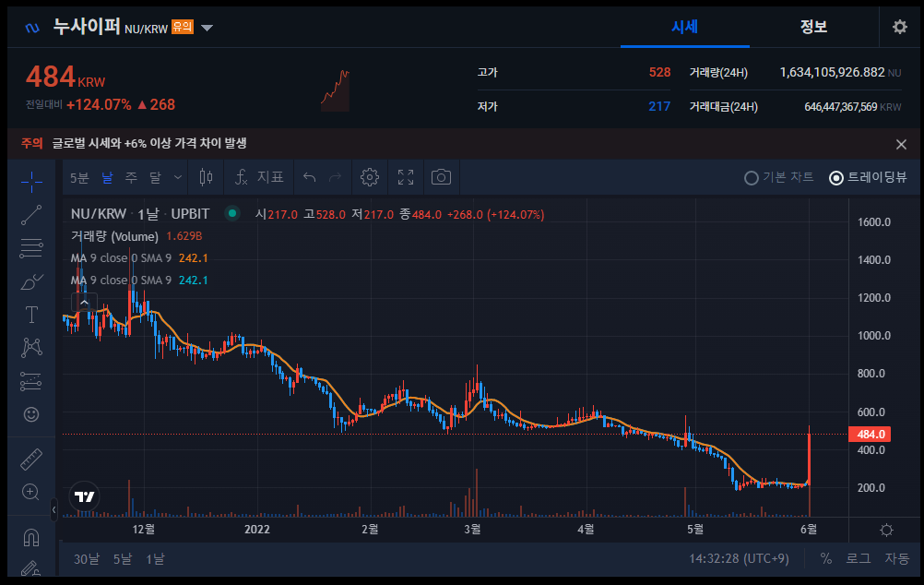Toggle 자동 auto scale
This screenshot has height=585, width=924.
coord(897,558)
